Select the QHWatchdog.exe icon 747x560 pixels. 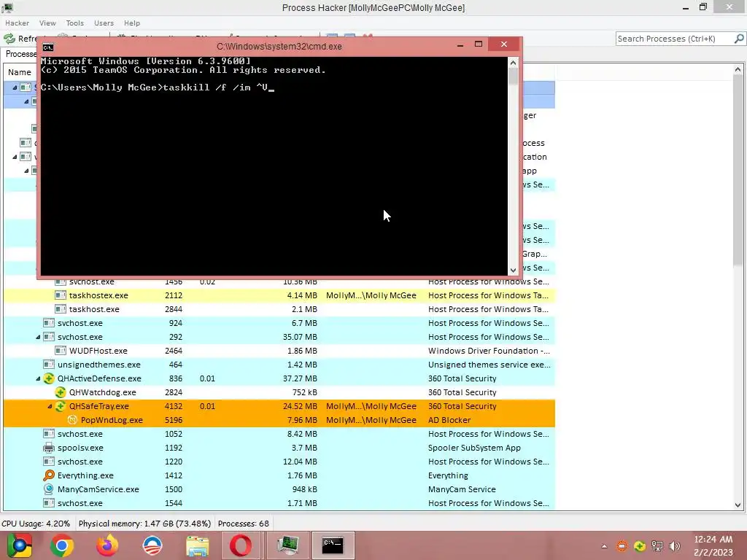[x=61, y=392]
